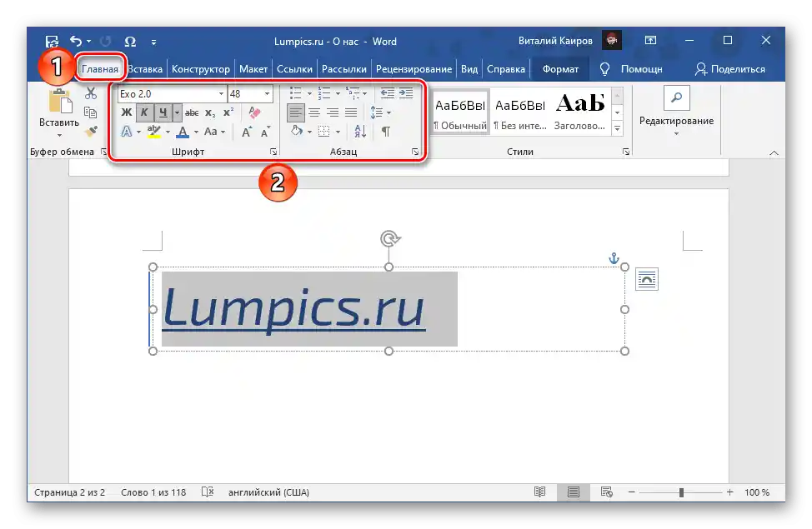This screenshot has width=812, height=529.
Task: Decrease paragraph indent
Action: [388, 93]
